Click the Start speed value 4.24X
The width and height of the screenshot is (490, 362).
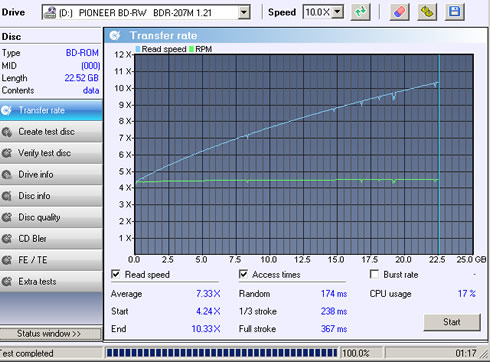click(x=208, y=311)
